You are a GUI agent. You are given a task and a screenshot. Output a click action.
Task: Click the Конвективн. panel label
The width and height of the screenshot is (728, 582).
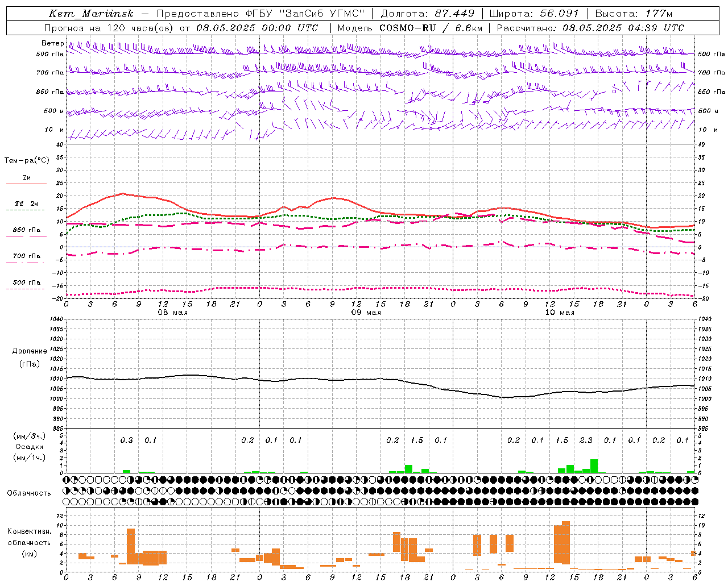30,531
